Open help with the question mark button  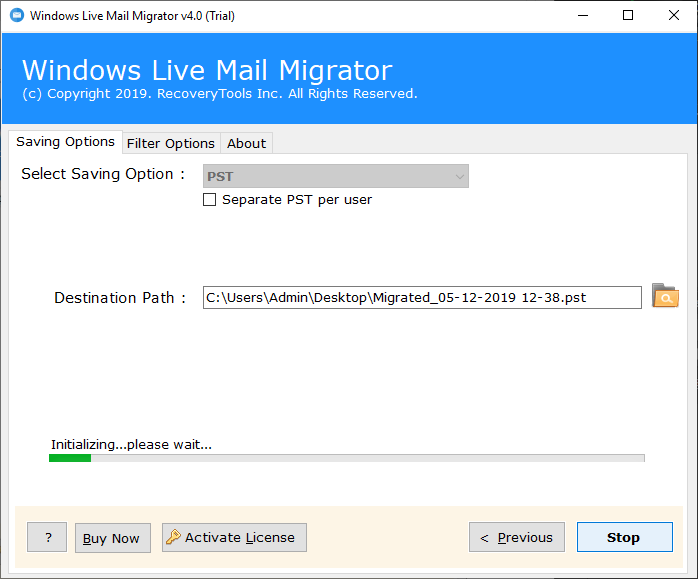coord(47,537)
